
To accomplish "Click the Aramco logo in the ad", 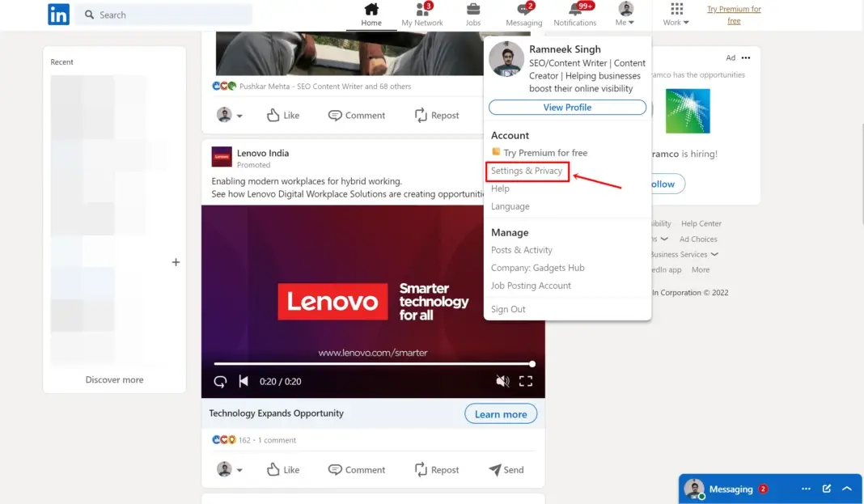I will [x=688, y=112].
